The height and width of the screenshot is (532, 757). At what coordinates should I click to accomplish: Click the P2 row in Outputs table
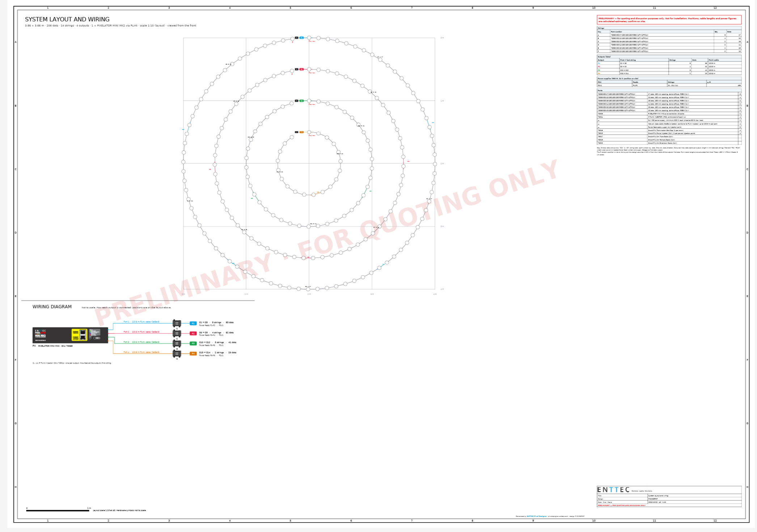tap(669, 67)
